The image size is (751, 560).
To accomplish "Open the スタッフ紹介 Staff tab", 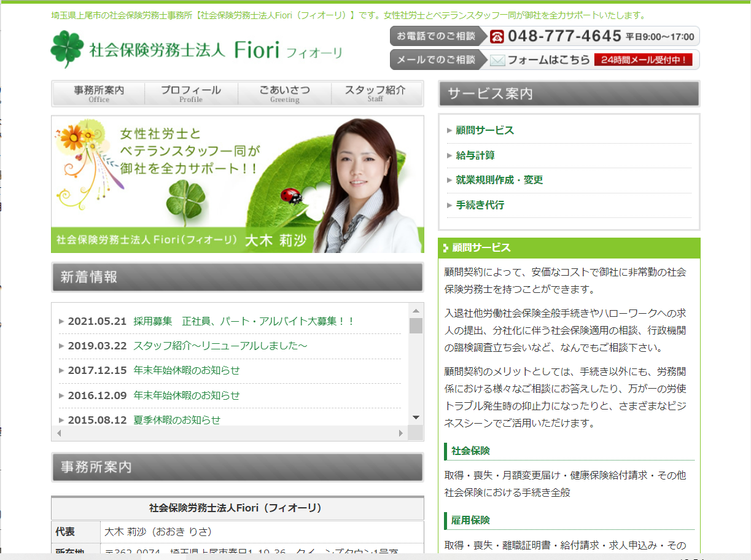I will click(x=375, y=93).
